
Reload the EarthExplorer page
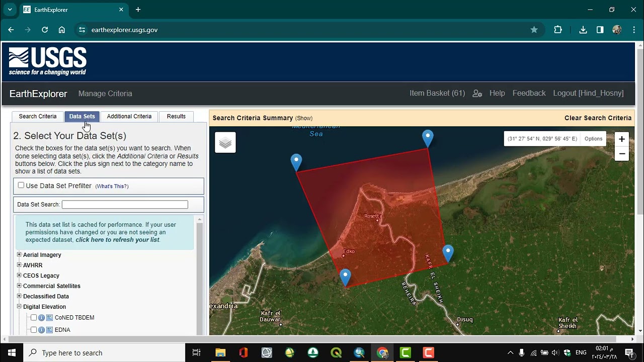45,30
